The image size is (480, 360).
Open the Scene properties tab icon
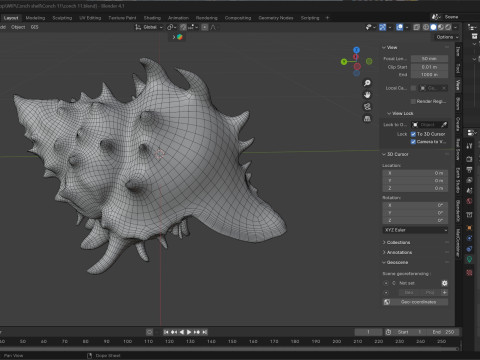pos(469,191)
